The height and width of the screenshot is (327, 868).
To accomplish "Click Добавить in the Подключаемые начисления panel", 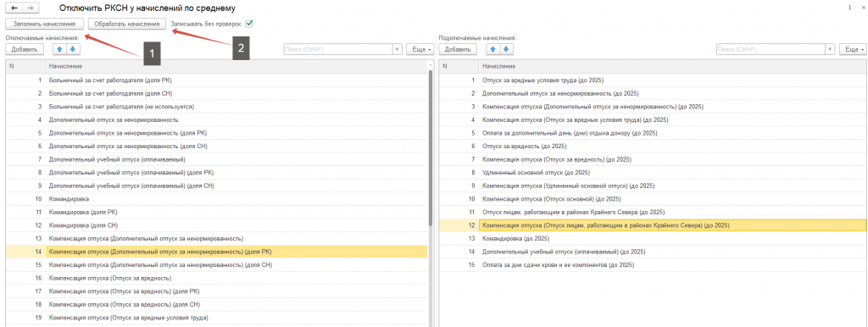I will coord(458,49).
